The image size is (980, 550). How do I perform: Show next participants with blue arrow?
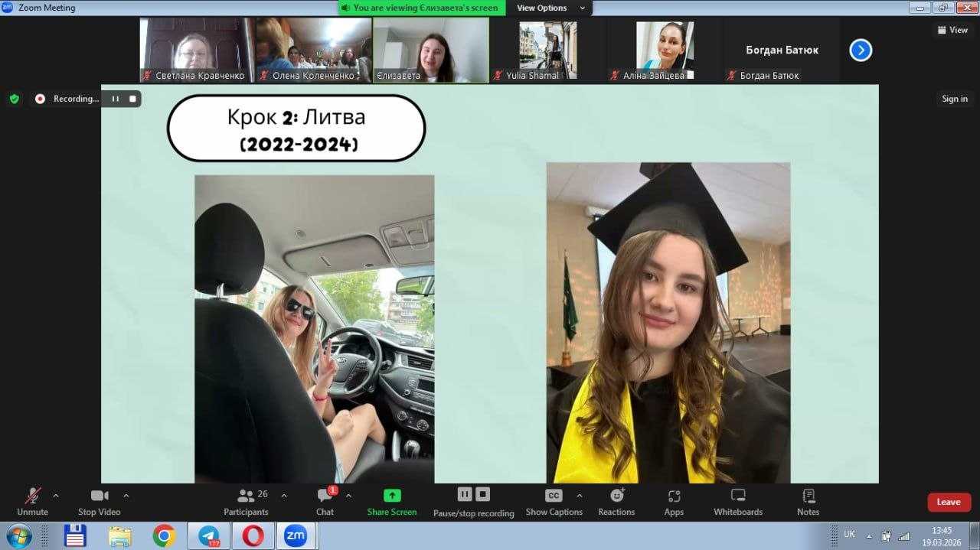coord(861,50)
